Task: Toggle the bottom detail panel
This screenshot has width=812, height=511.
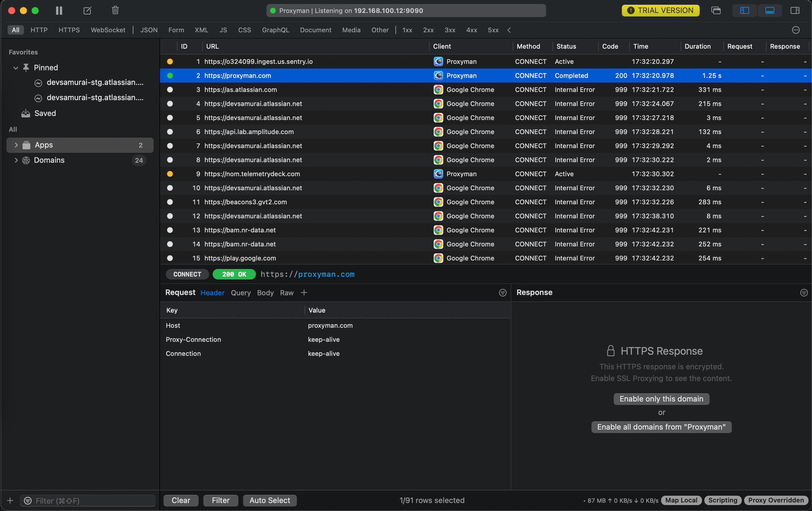Action: 770,11
